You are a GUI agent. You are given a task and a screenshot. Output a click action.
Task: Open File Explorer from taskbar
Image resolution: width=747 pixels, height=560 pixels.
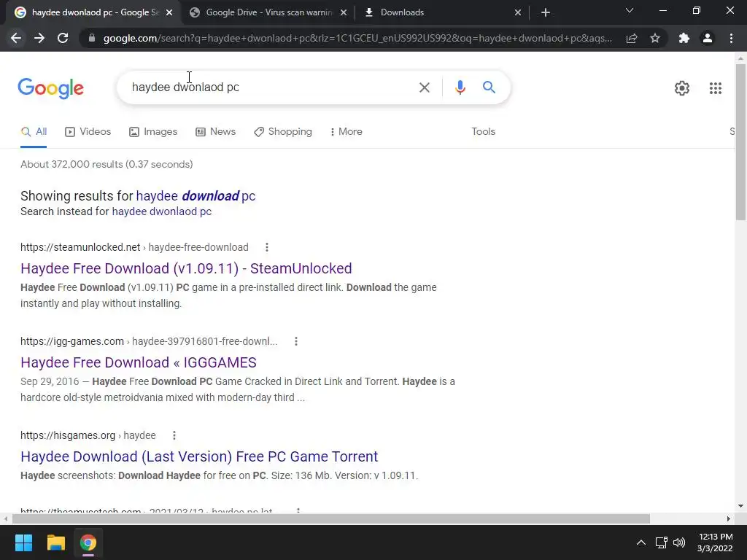pyautogui.click(x=55, y=542)
